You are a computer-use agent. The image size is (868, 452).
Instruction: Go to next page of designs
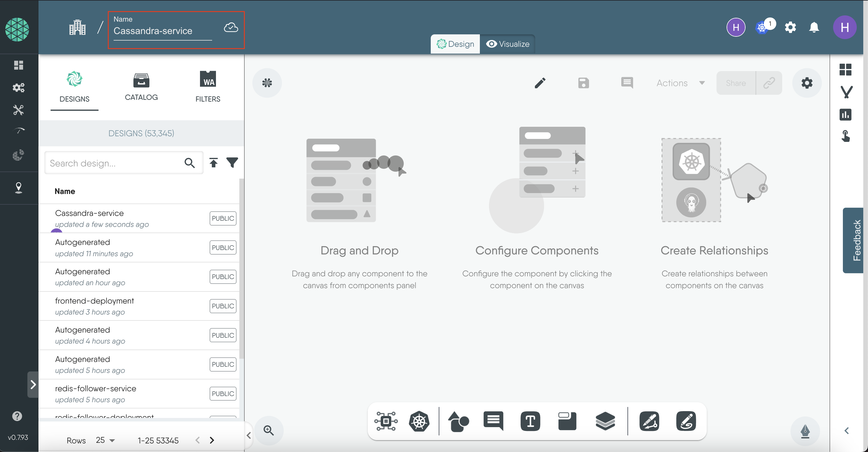212,440
